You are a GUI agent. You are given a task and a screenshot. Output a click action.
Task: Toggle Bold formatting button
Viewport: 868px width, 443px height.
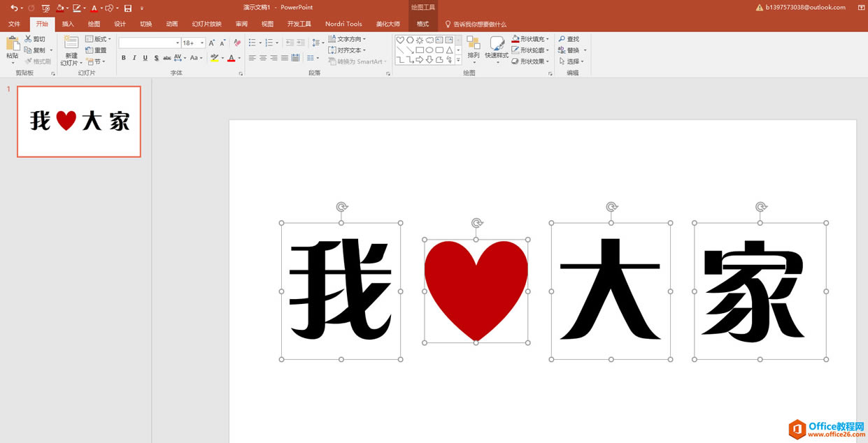pos(124,58)
